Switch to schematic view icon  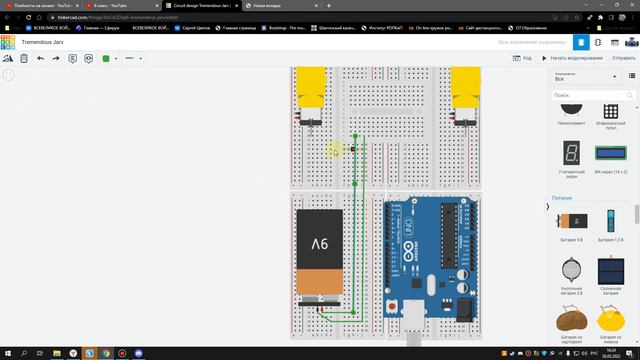click(598, 42)
